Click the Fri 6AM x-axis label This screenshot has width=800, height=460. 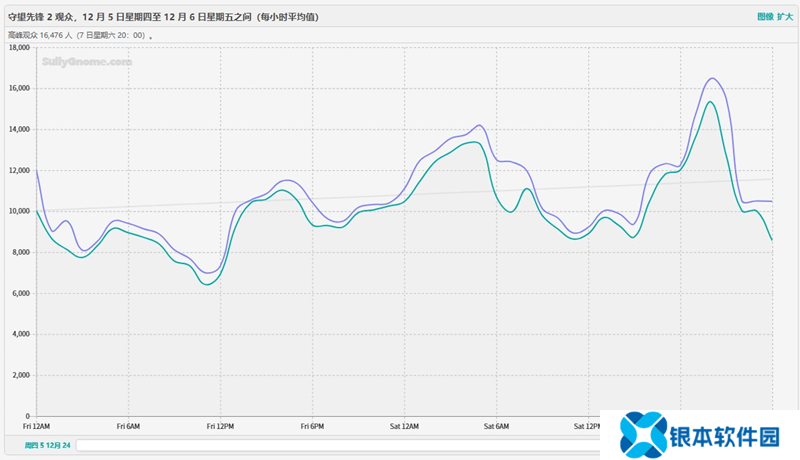tap(128, 426)
